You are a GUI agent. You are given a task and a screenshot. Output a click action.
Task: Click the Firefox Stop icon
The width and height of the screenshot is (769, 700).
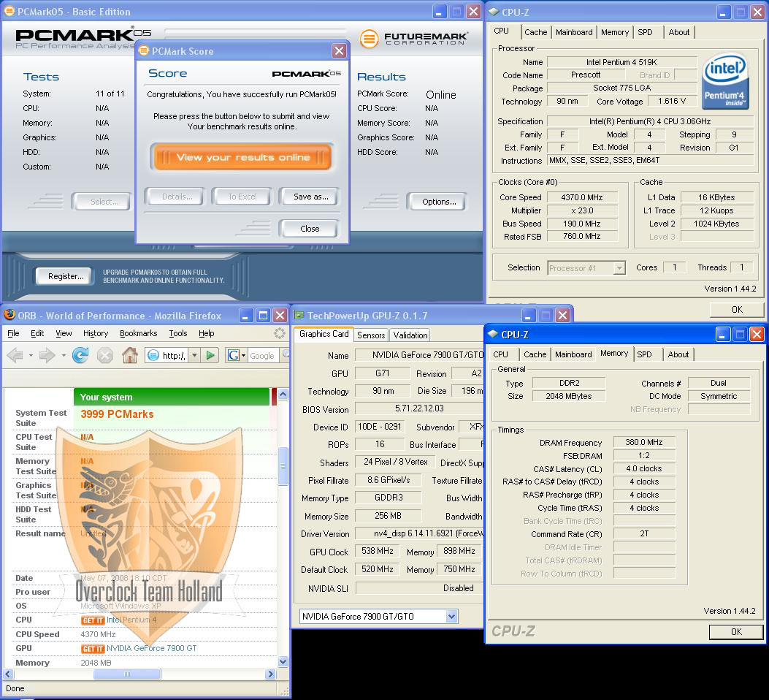(x=105, y=355)
